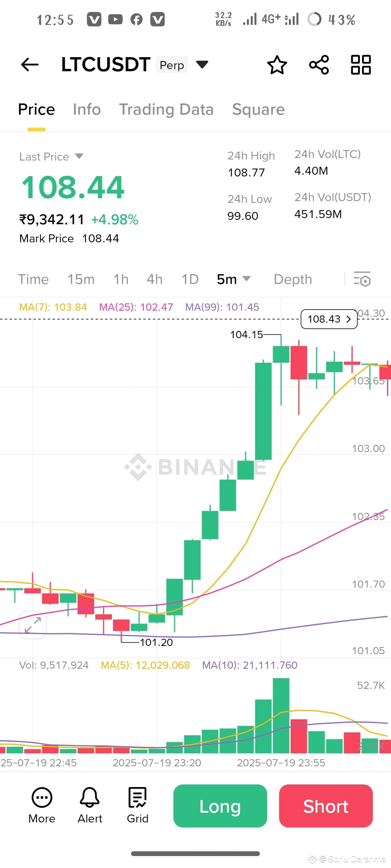Tap the Mark Price 108.44 line
The width and height of the screenshot is (391, 868).
(x=69, y=238)
